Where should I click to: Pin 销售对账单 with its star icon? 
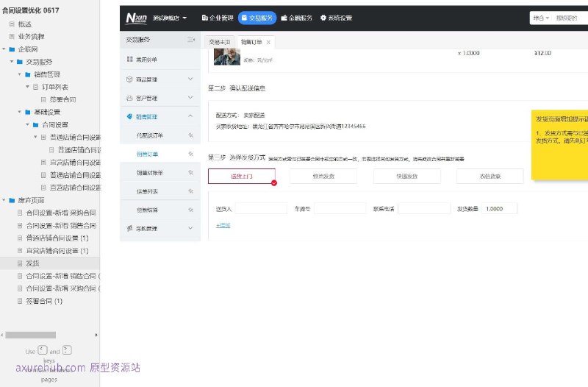pyautogui.click(x=191, y=173)
